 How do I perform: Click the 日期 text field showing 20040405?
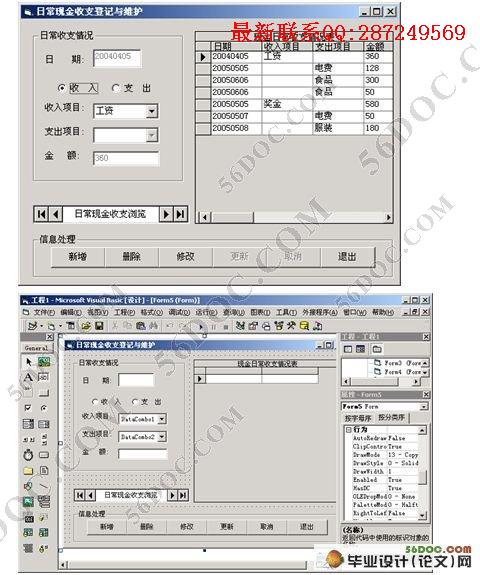click(x=117, y=58)
